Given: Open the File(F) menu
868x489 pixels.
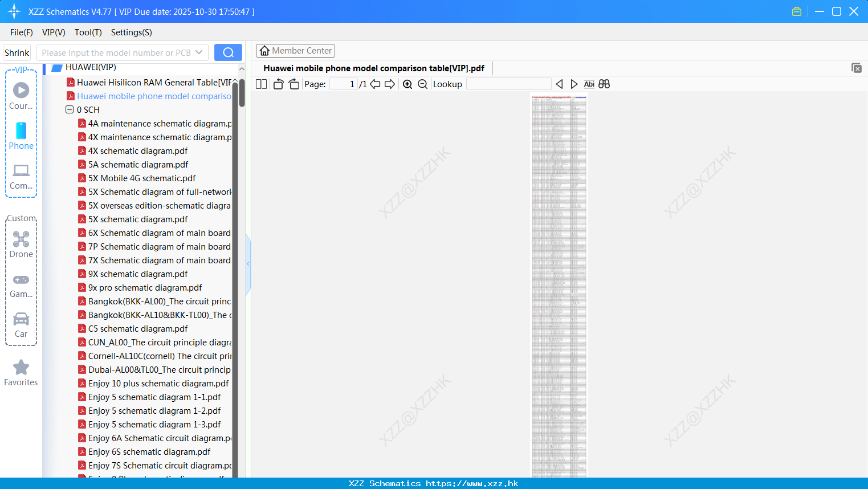Looking at the screenshot, I should (22, 32).
